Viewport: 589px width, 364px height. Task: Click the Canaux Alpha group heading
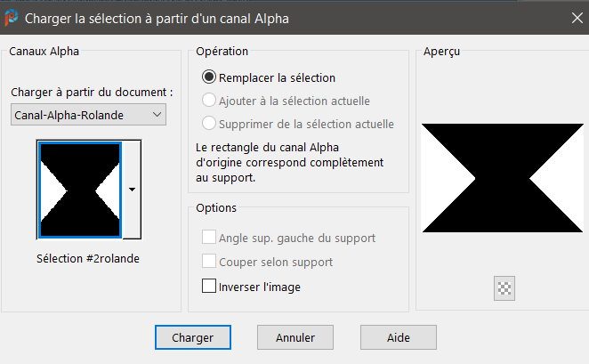[x=44, y=52]
